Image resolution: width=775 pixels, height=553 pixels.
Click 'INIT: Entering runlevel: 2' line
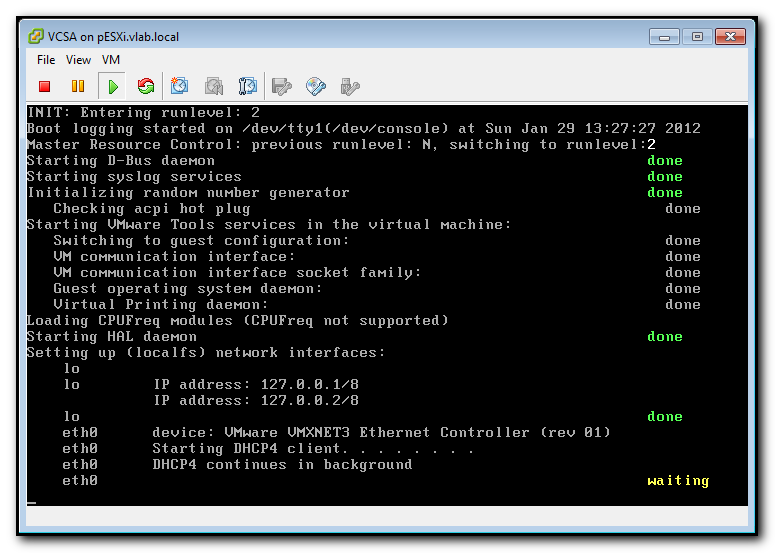pyautogui.click(x=143, y=113)
